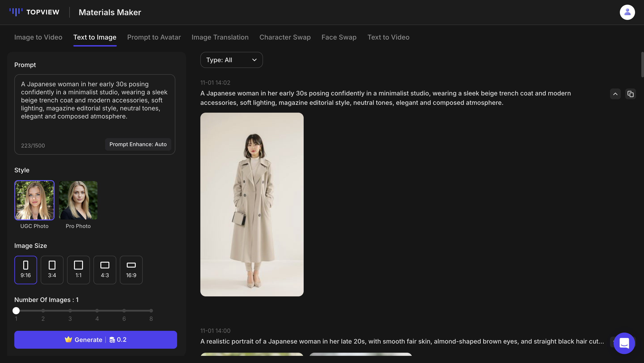Click the Generate button
The width and height of the screenshot is (644, 363).
[95, 340]
